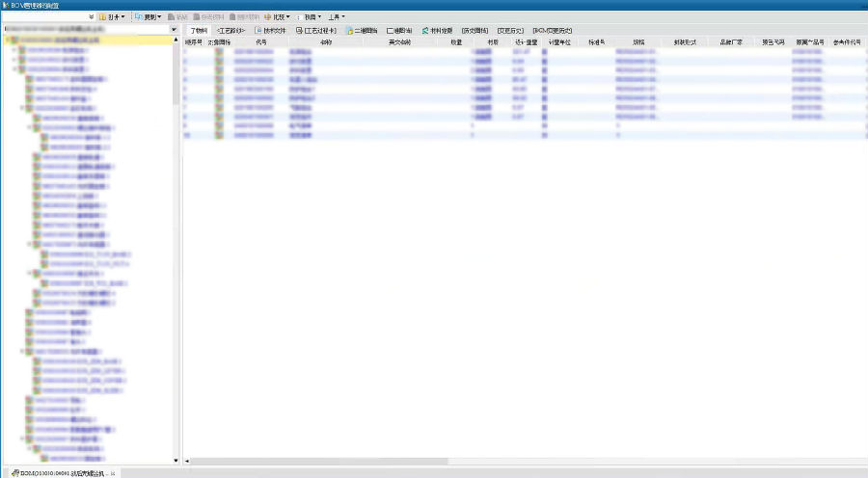Open the combo box arrow above the BOM tree
The height and width of the screenshot is (478, 868).
tap(174, 29)
